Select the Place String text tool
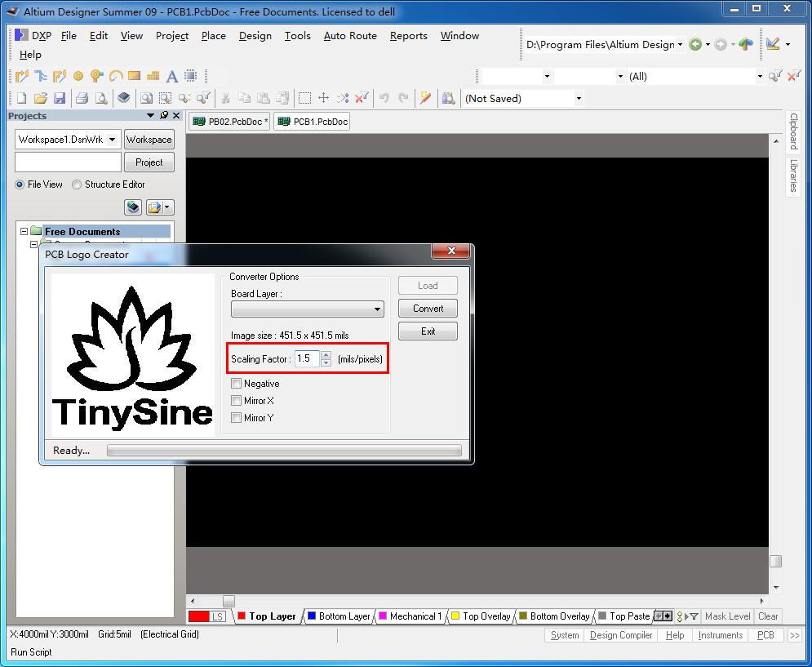The width and height of the screenshot is (812, 667). (x=172, y=77)
